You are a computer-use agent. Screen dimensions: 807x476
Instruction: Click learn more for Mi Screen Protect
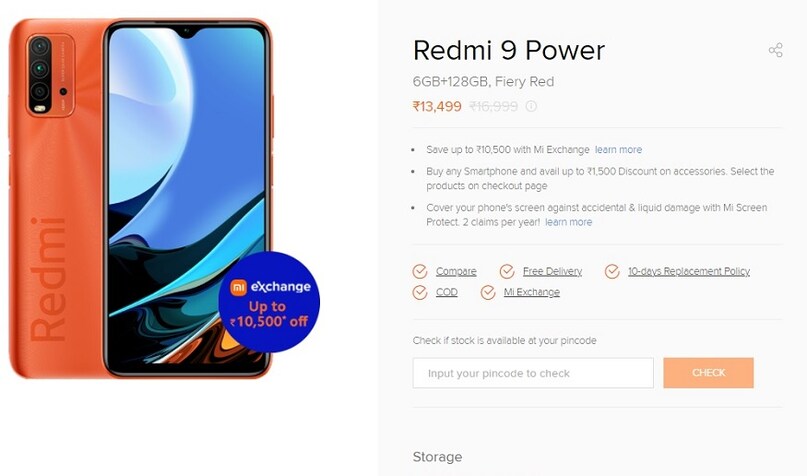tap(568, 222)
